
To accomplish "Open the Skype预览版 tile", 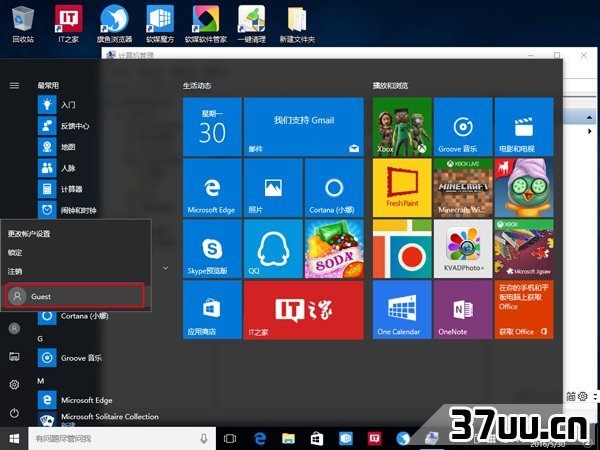I will point(212,249).
